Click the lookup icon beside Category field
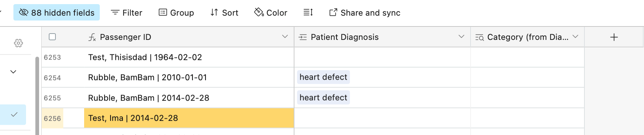The width and height of the screenshot is (644, 135). click(x=479, y=37)
